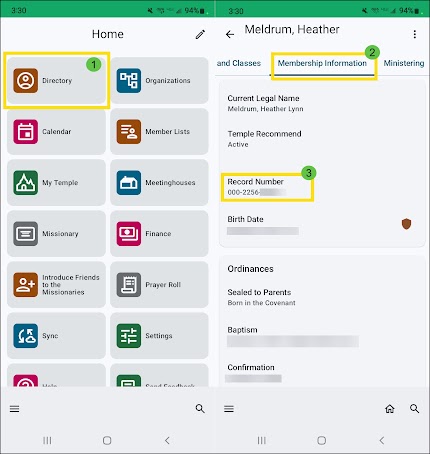The height and width of the screenshot is (454, 430).
Task: Tap the Sealed to Parents entry
Action: point(261,297)
